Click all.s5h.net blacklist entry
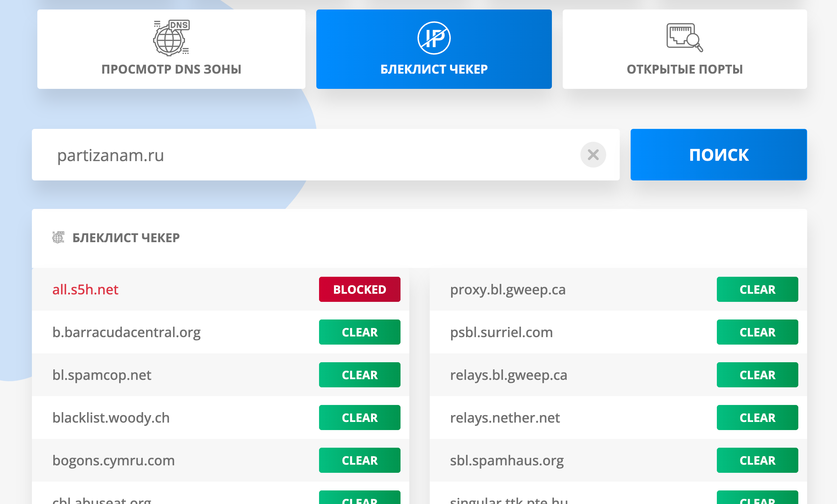837x504 pixels. [85, 290]
